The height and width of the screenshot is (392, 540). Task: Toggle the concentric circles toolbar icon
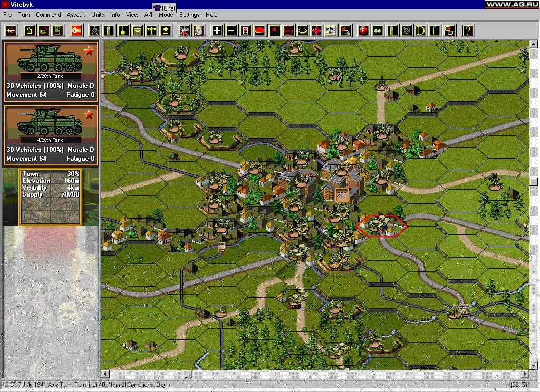(x=406, y=31)
